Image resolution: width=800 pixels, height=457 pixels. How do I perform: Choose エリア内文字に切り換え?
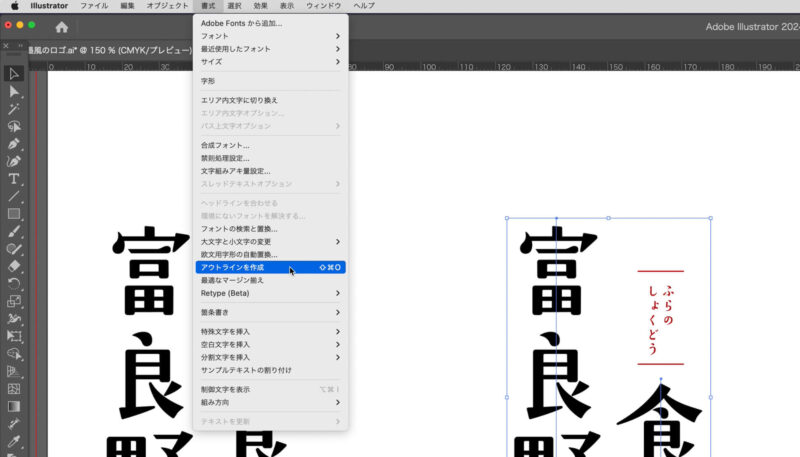point(270,100)
